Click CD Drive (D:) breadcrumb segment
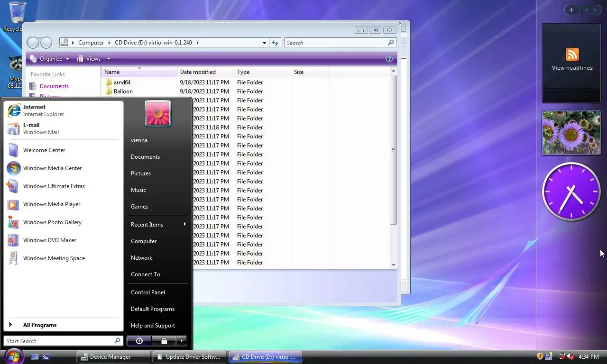Image resolution: width=607 pixels, height=364 pixels. (x=153, y=43)
